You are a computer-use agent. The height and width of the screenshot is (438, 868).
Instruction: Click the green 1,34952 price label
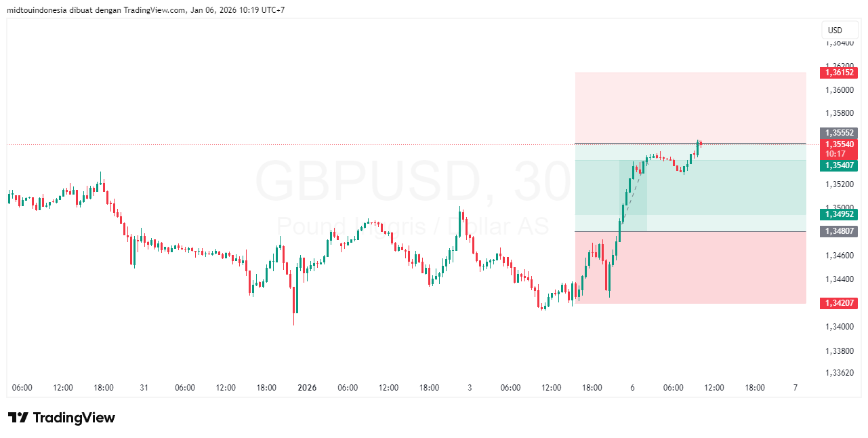click(838, 214)
